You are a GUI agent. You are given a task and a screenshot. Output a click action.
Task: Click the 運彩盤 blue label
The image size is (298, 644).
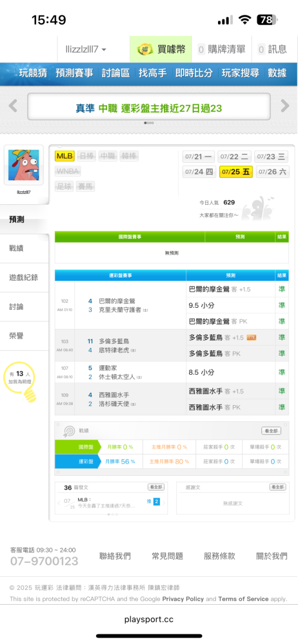point(78,461)
